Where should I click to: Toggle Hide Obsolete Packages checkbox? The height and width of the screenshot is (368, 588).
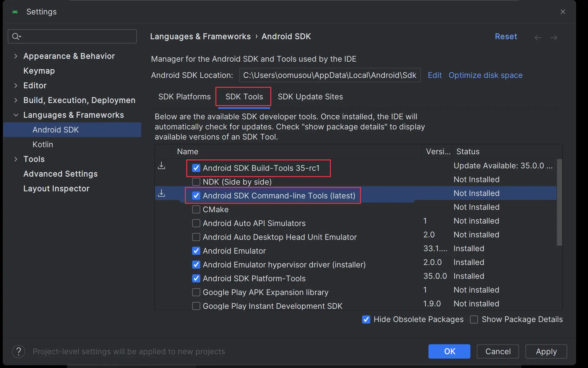[365, 319]
